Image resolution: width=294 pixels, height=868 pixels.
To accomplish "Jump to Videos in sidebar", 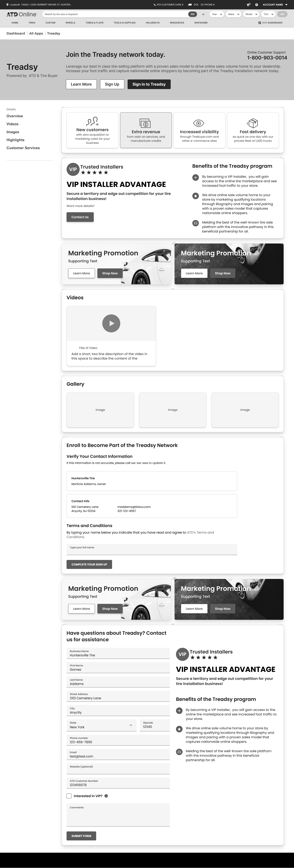I will 12,124.
